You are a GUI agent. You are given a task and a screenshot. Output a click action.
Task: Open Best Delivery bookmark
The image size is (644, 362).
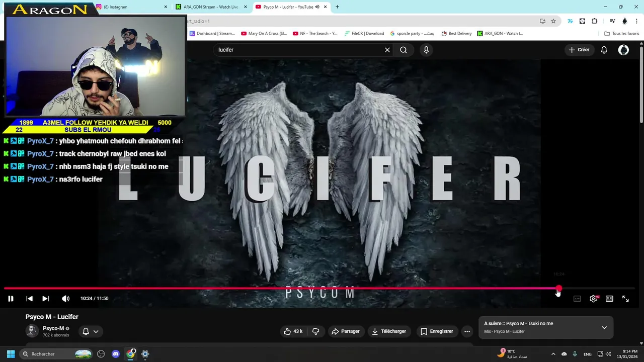[457, 34]
